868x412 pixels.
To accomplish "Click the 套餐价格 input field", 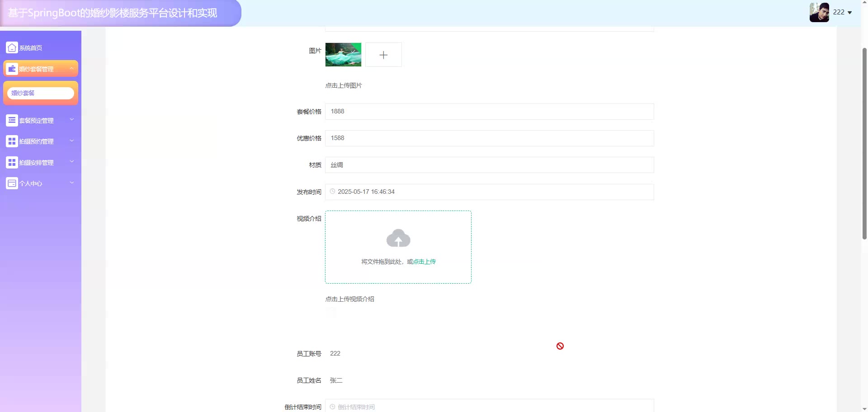I will [489, 112].
